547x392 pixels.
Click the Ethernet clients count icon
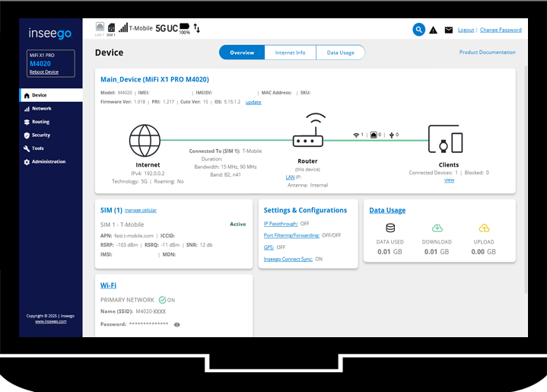point(374,135)
